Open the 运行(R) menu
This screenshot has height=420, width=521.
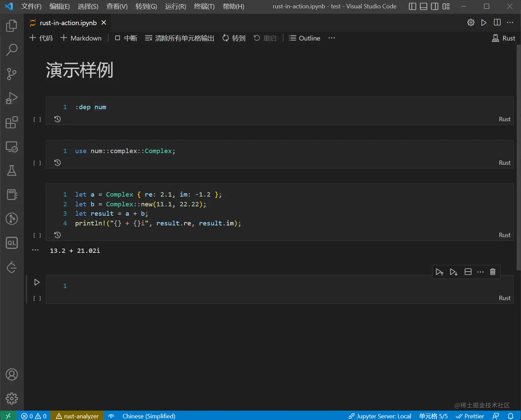(175, 6)
